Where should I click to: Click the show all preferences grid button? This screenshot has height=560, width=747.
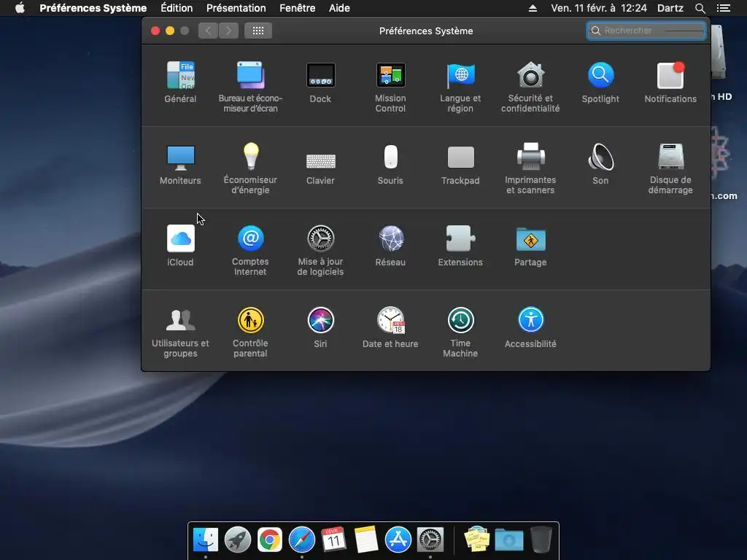point(258,31)
